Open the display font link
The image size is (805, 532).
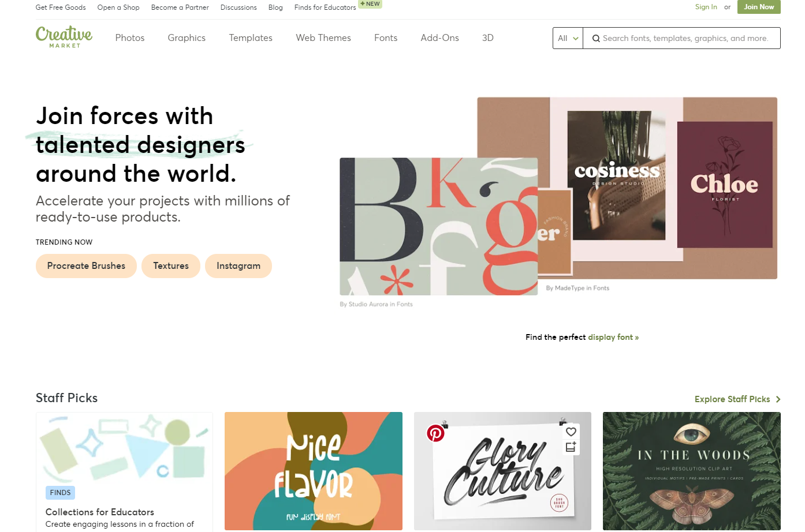point(613,337)
